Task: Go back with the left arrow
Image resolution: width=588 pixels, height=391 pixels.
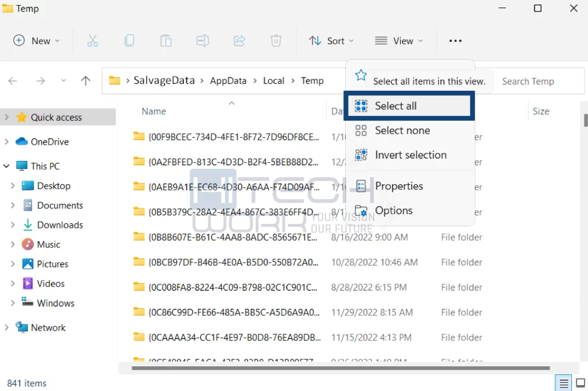Action: [x=13, y=80]
